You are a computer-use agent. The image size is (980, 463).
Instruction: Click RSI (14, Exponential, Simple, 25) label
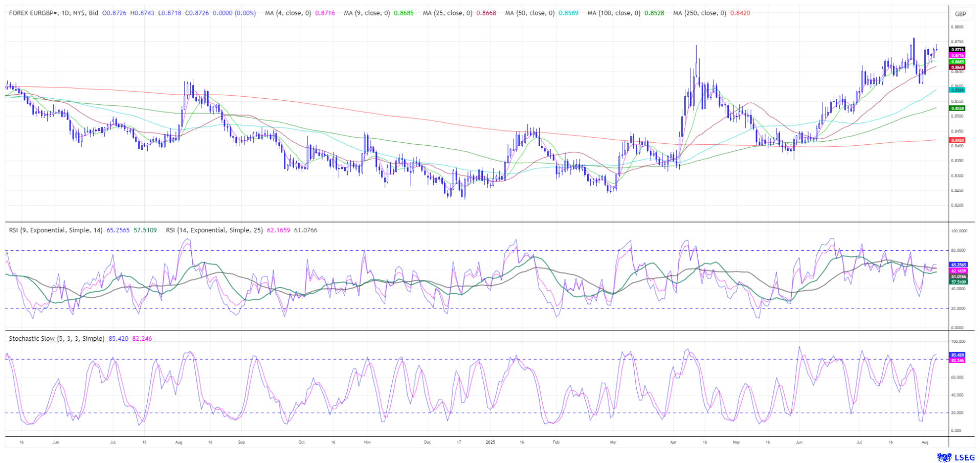click(x=214, y=230)
